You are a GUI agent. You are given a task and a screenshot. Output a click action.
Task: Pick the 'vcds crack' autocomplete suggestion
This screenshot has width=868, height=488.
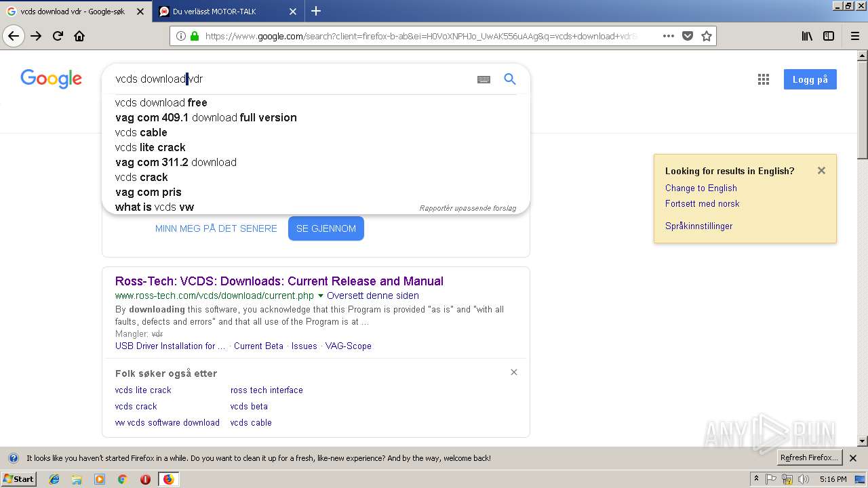[x=141, y=178]
